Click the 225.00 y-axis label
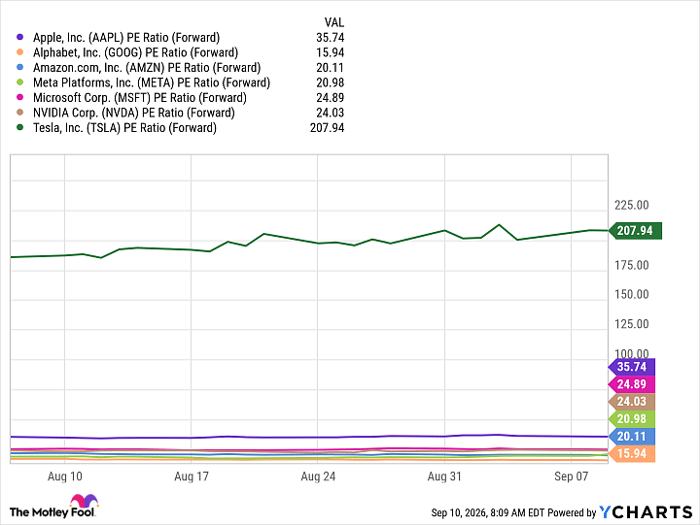Viewport: 700px width, 525px height. click(x=631, y=205)
